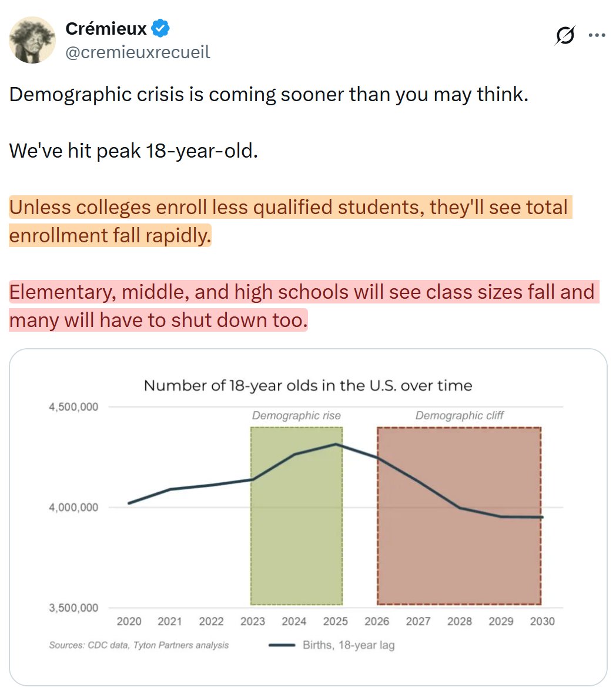Open Crémieux's profile avatar picture

[x=32, y=40]
